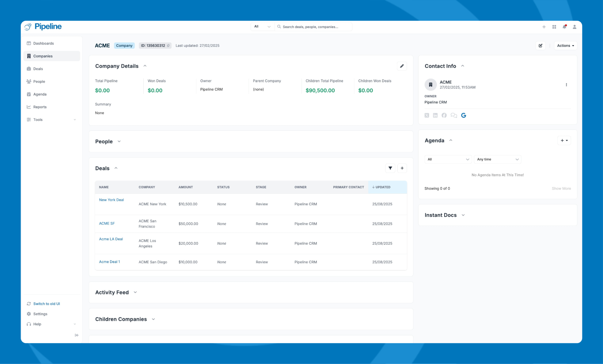Open Settings in sidebar

tap(52, 314)
